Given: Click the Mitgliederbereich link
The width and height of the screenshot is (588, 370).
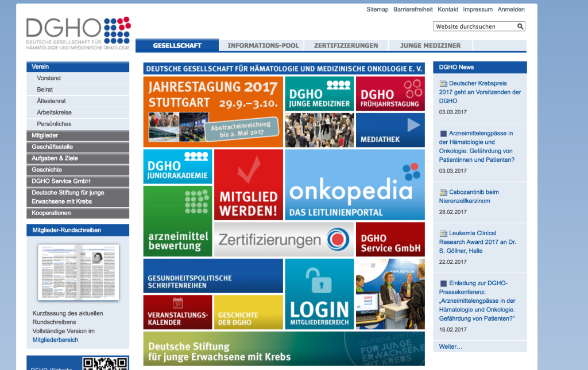Looking at the screenshot, I should pyautogui.click(x=55, y=340).
